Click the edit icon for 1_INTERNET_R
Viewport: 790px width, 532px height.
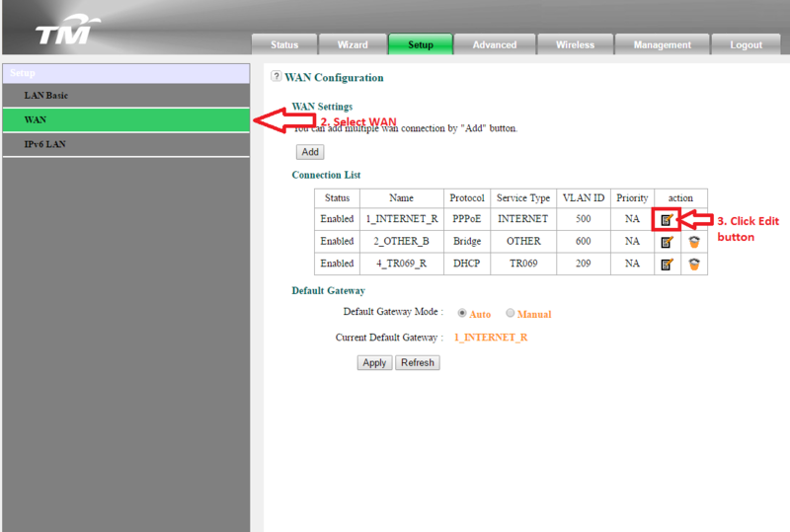(668, 219)
